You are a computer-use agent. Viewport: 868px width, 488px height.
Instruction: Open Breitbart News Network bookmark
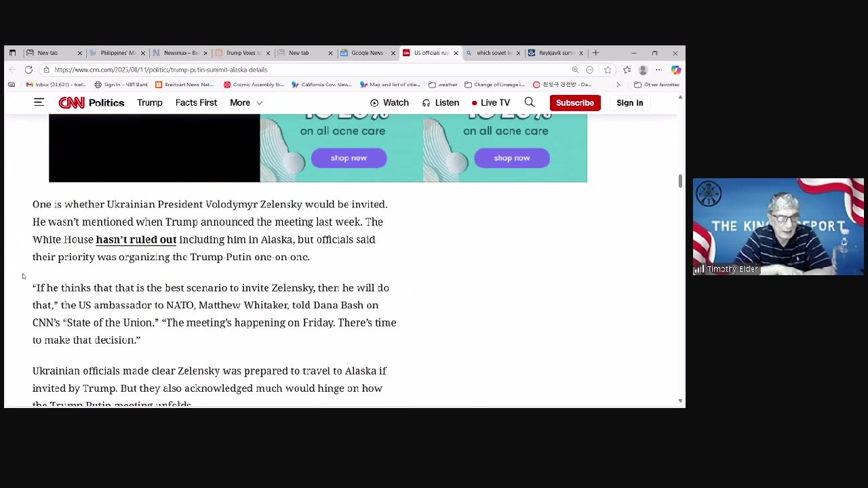(184, 85)
